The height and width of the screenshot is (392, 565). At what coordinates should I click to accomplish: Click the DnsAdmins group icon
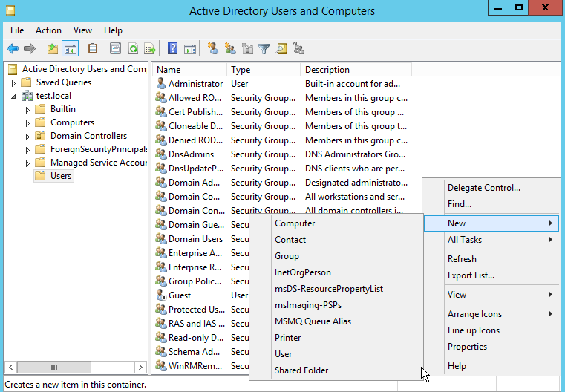tap(160, 154)
